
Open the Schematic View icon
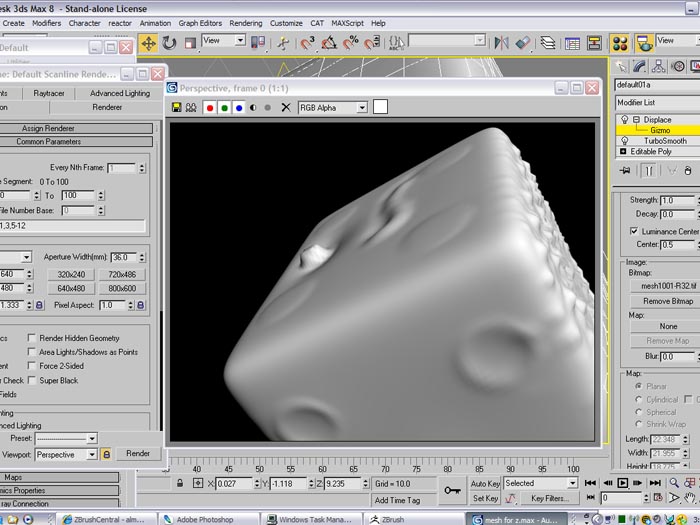coord(594,43)
